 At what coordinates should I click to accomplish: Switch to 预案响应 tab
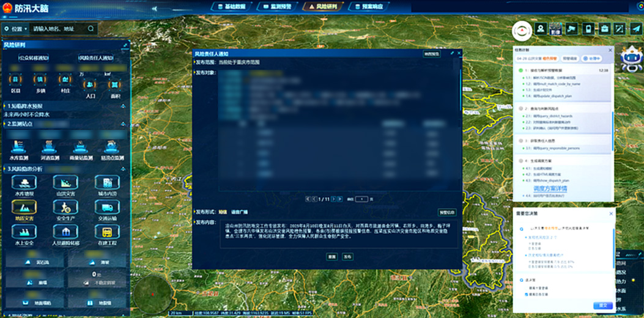pos(368,7)
